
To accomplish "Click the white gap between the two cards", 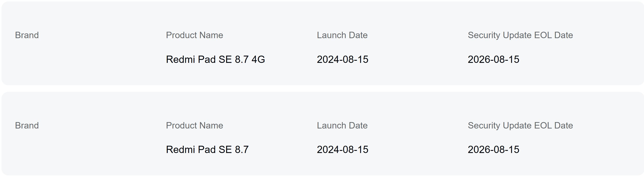I will [322, 89].
